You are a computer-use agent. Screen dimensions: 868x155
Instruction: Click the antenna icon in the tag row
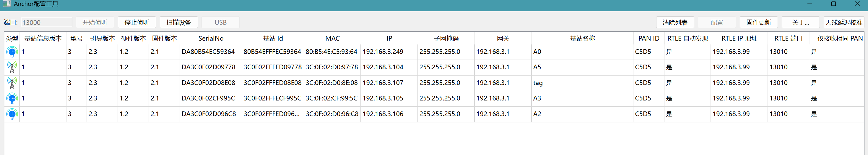tap(12, 83)
